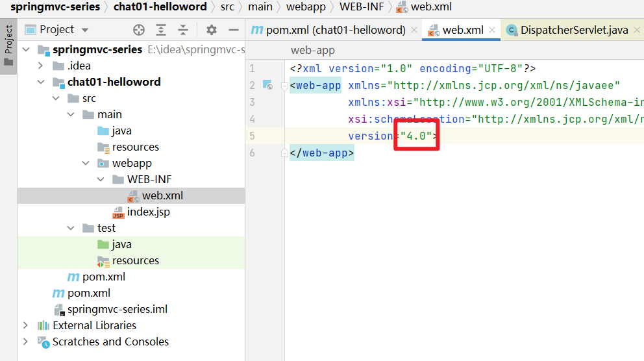Click Collapse All icon in Project panel
The width and height of the screenshot is (644, 361).
coord(183,30)
